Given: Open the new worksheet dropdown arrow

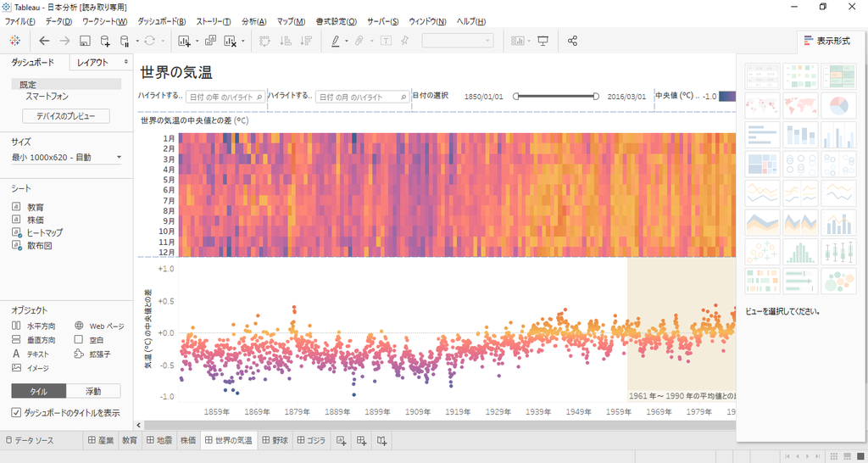Looking at the screenshot, I should tap(196, 41).
